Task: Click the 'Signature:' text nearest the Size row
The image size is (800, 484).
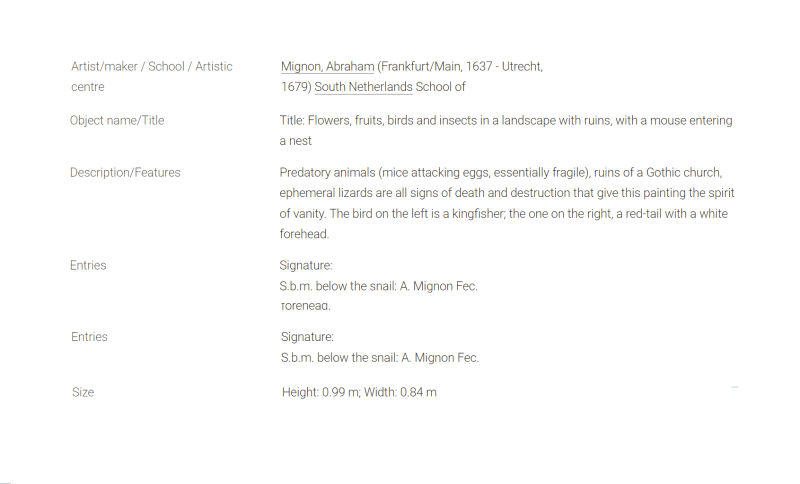Action: [307, 337]
